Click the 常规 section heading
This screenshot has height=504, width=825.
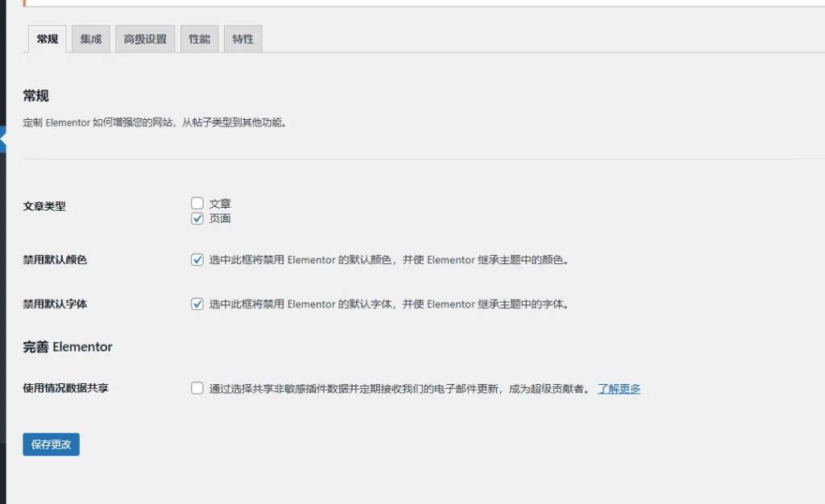[35, 96]
